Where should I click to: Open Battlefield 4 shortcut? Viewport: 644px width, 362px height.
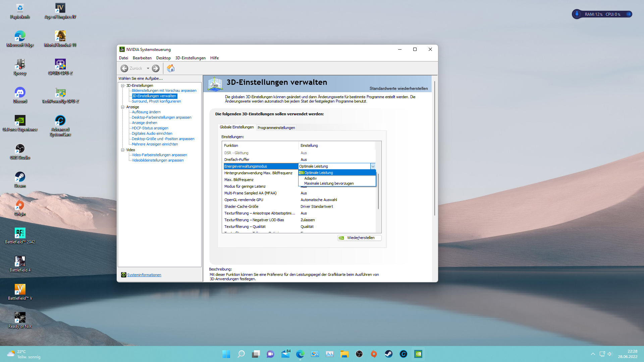click(20, 265)
